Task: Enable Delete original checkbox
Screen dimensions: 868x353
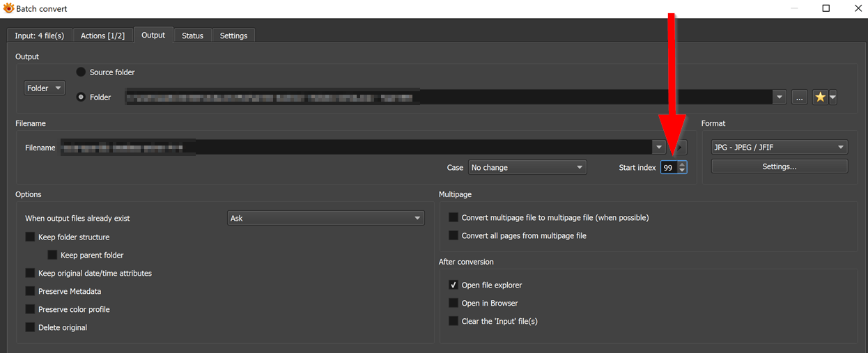Action: 30,328
